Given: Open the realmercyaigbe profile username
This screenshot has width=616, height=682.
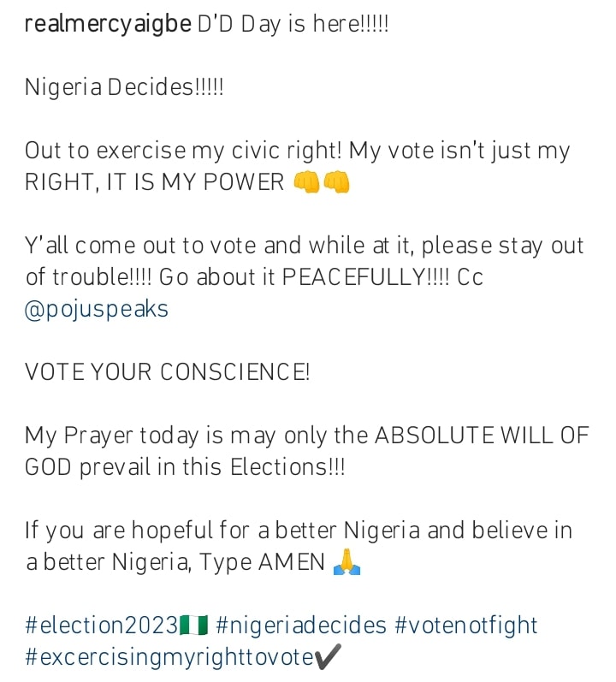Looking at the screenshot, I should (x=108, y=24).
